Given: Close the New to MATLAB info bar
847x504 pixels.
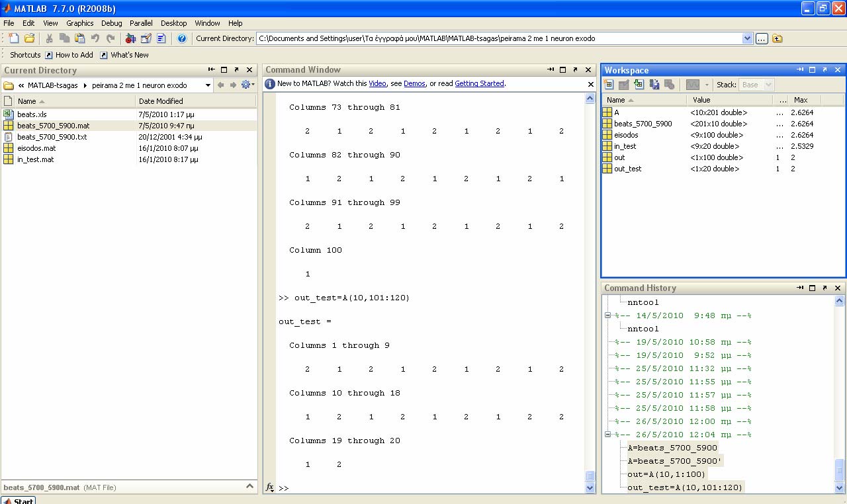Looking at the screenshot, I should (591, 84).
